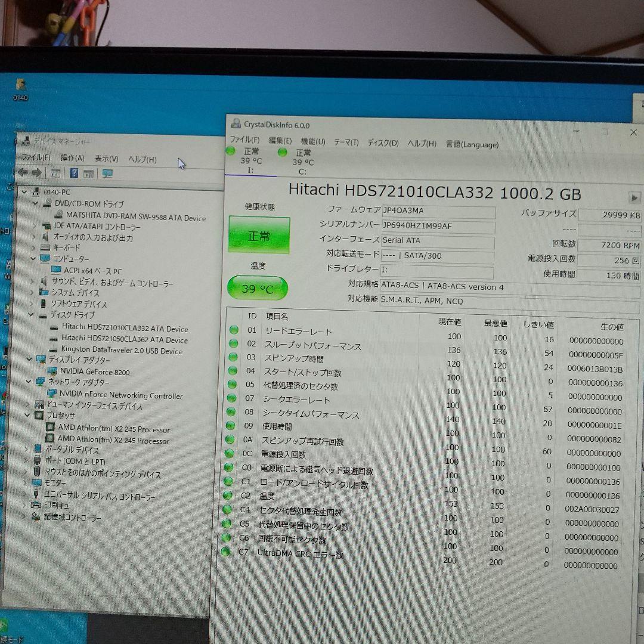Viewport: 644px width, 644px height.
Task: Click the 正常 health status button
Action: click(259, 235)
